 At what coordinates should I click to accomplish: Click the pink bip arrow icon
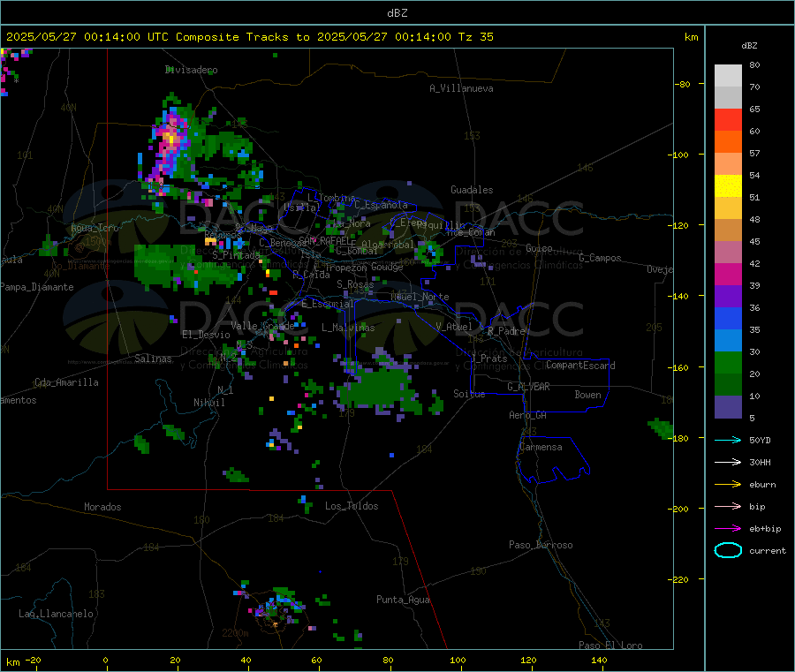click(x=728, y=506)
